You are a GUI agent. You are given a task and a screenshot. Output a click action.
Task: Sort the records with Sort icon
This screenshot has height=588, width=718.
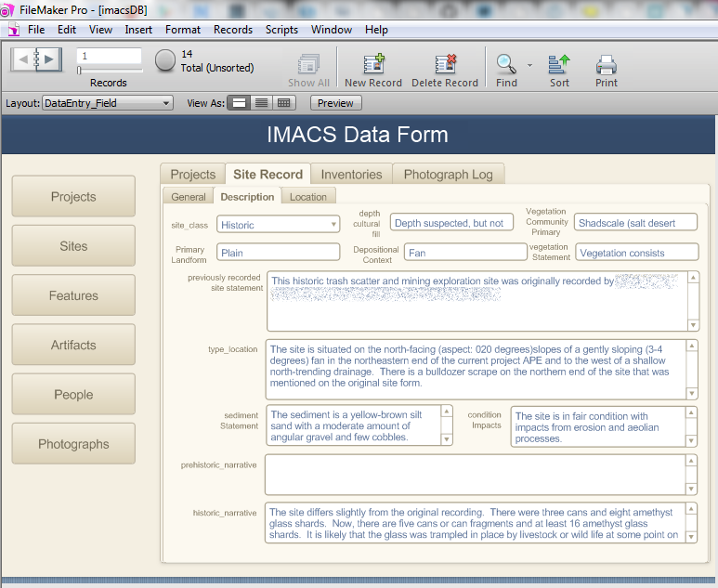pos(559,64)
